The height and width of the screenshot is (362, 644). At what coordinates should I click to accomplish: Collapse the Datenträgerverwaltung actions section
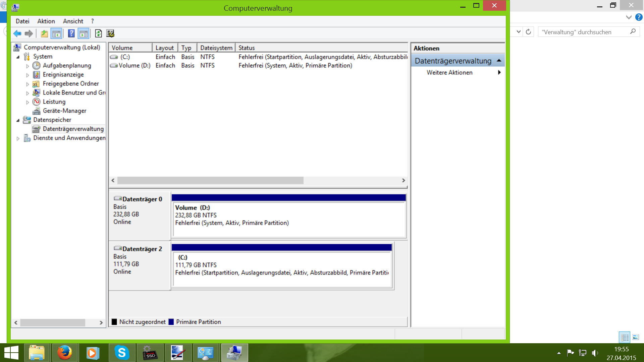499,61
